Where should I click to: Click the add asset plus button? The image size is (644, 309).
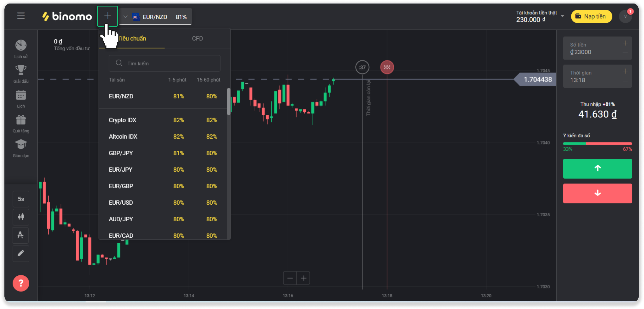(x=108, y=16)
